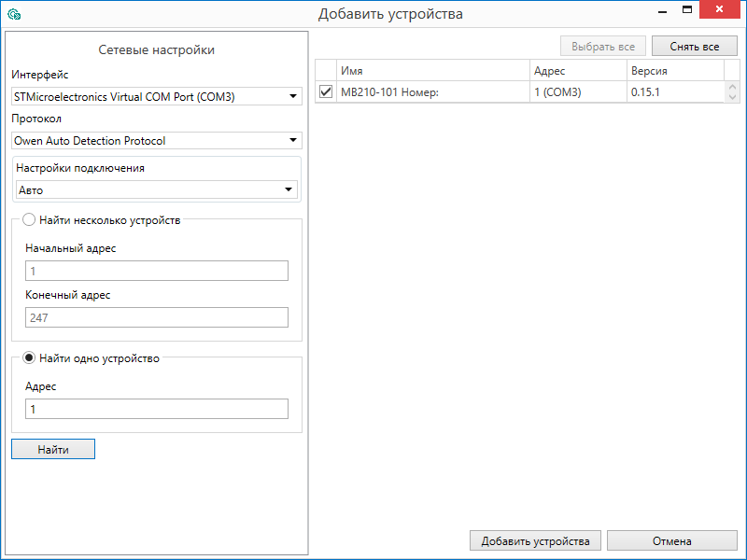Expand the Протокол dropdown list
747x560 pixels.
[156, 141]
